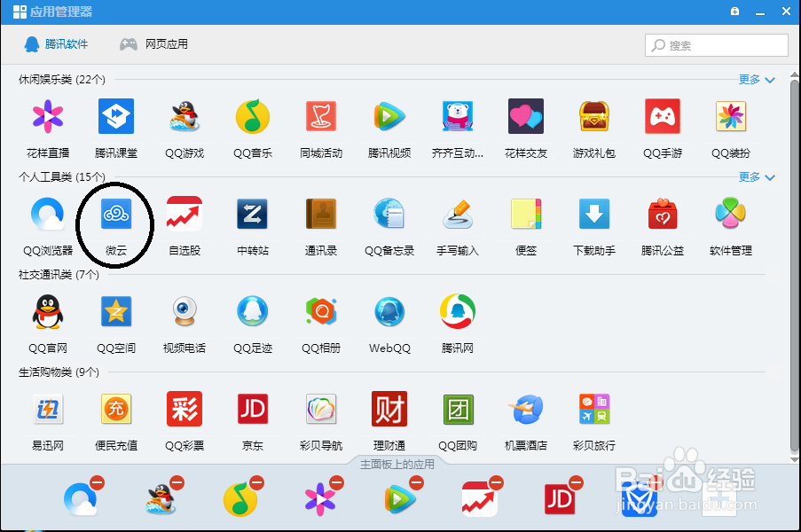Remove 腾讯视频 from the main panel

[x=416, y=482]
